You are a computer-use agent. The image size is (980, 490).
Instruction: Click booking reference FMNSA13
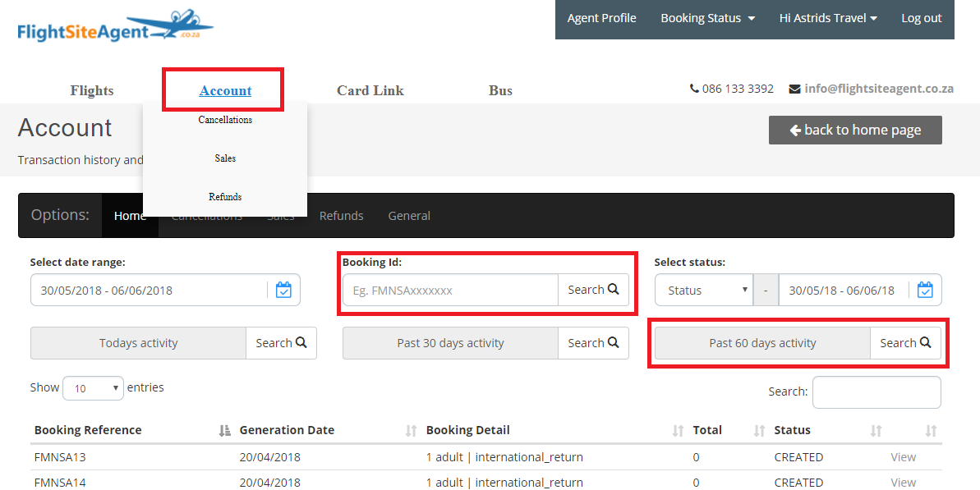tap(60, 457)
